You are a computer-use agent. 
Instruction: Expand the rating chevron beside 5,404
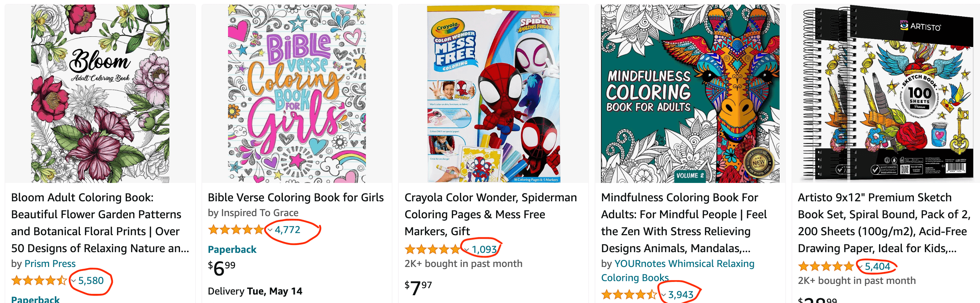pos(860,267)
